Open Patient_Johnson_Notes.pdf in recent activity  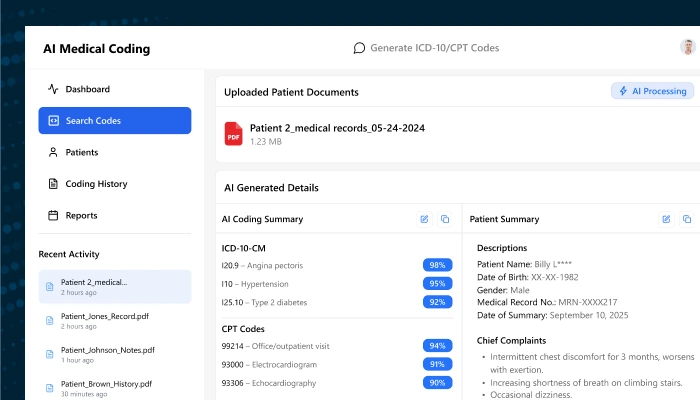point(107,352)
